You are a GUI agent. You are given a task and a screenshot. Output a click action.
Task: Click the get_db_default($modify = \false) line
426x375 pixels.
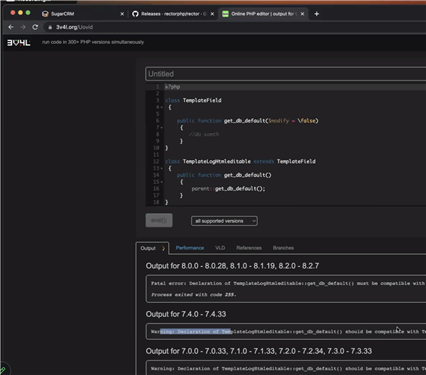(x=248, y=121)
